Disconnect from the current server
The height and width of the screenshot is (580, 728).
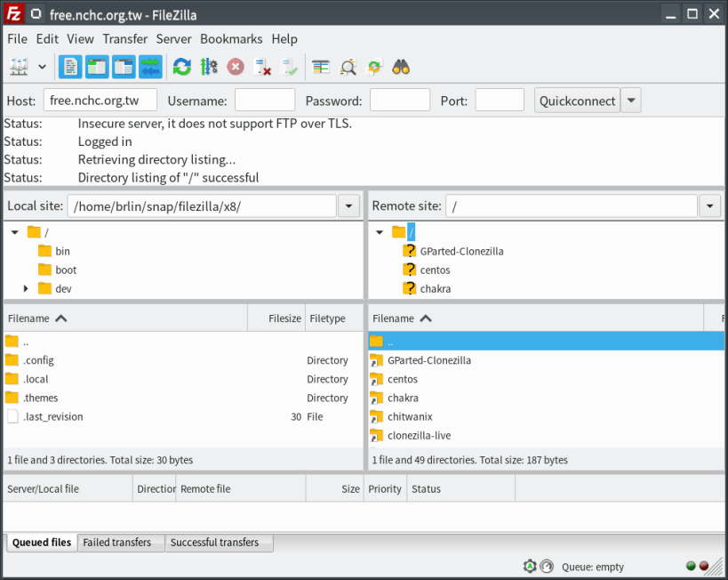pos(262,67)
